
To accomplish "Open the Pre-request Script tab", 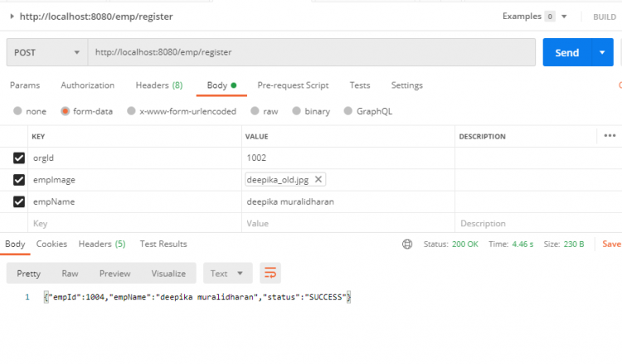I will (x=293, y=85).
